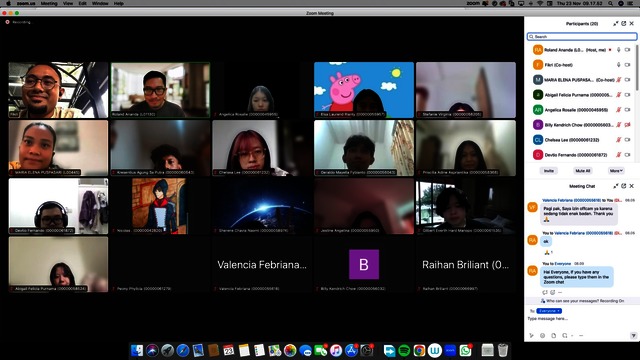Viewport: 640px width, 360px height.
Task: Toggle microphone for Roland Ananda in participants list
Action: (x=619, y=50)
